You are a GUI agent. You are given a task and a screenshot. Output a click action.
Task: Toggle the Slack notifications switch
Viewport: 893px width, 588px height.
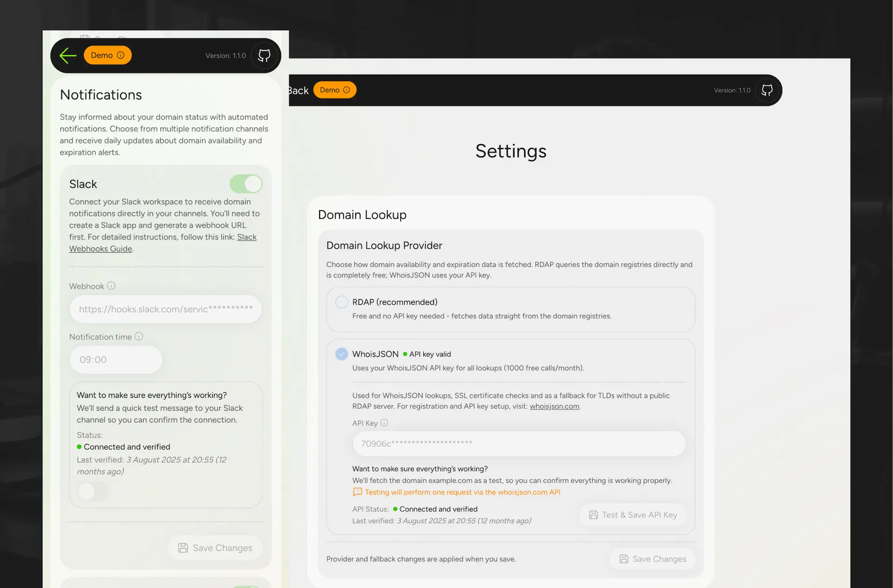tap(246, 184)
